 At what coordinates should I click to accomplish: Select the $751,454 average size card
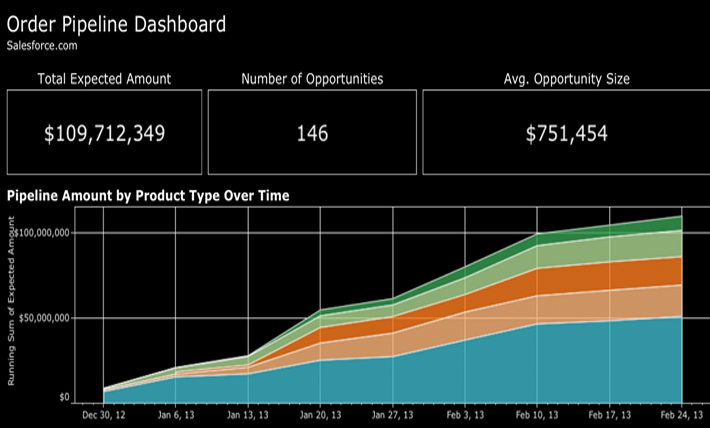point(567,133)
